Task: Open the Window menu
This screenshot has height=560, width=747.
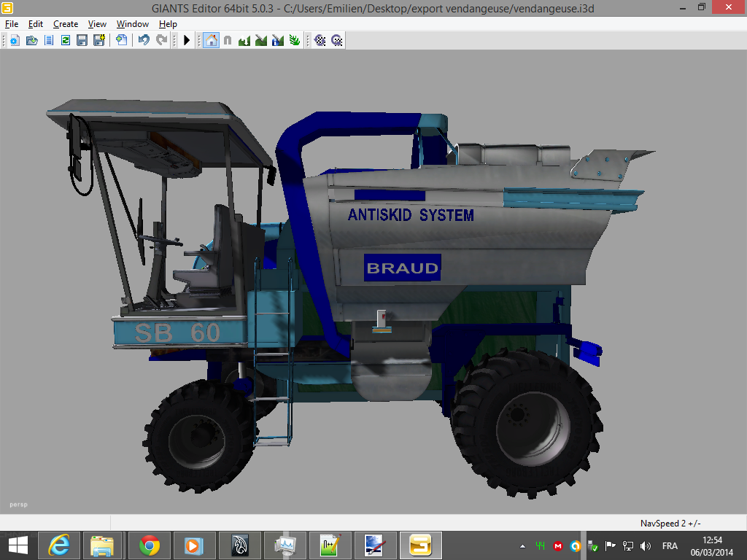Action: 133,24
